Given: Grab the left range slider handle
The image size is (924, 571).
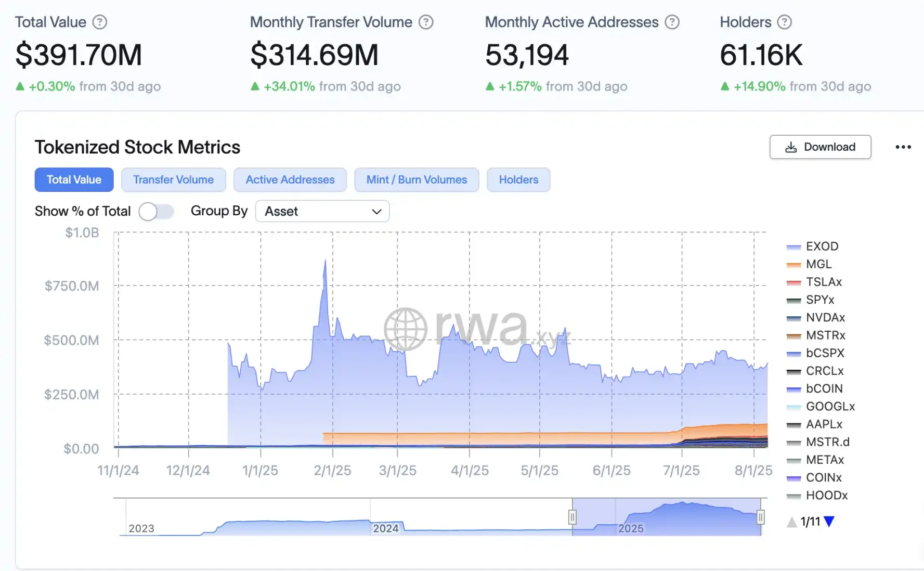Looking at the screenshot, I should point(572,517).
